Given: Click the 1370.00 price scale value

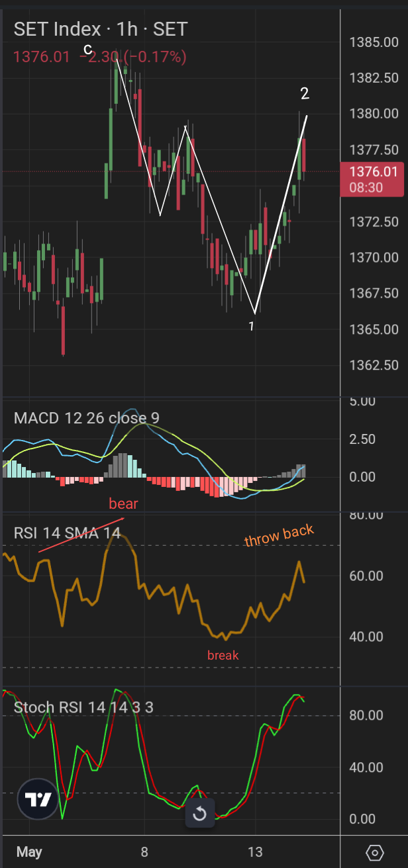Looking at the screenshot, I should click(374, 257).
